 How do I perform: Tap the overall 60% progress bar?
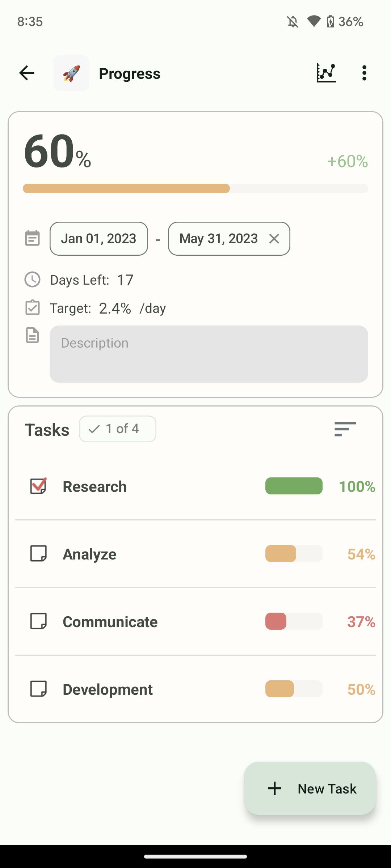pos(195,188)
